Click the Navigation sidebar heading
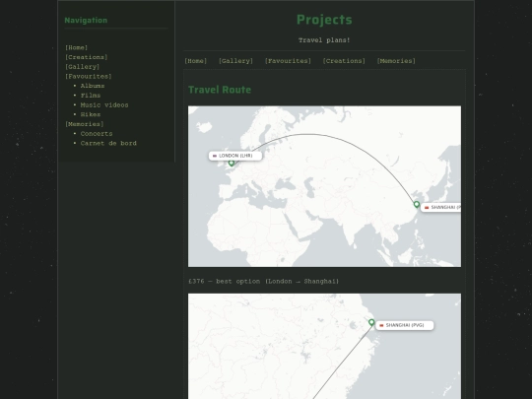The image size is (532, 399). tap(86, 21)
